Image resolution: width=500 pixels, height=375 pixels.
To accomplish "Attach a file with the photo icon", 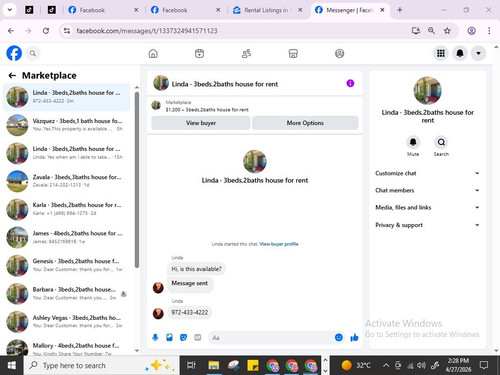I will pyautogui.click(x=169, y=338).
